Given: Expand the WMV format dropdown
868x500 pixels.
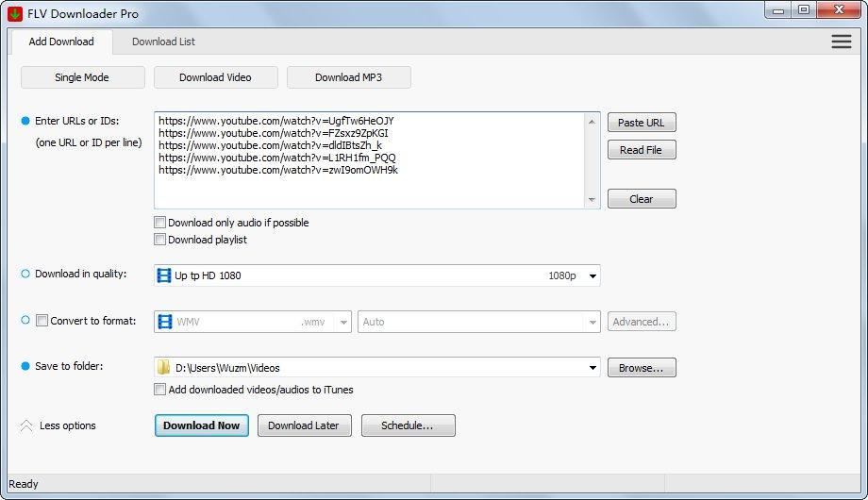Looking at the screenshot, I should (x=343, y=323).
